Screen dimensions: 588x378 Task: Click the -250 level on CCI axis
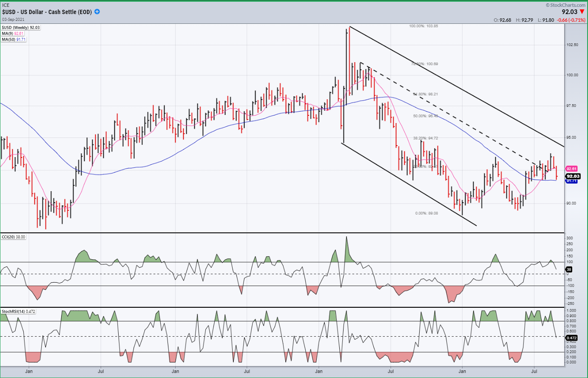(x=570, y=304)
